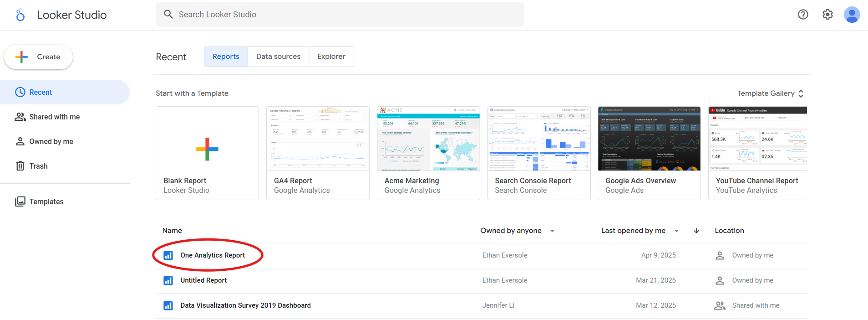
Task: Click Ethan Eversole in Untitled Report row
Action: 505,280
